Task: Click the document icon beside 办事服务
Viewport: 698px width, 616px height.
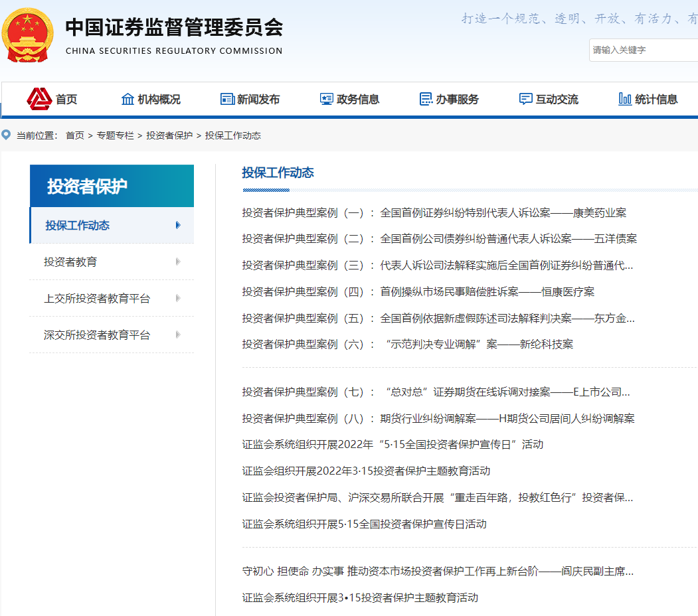Action: [x=426, y=99]
